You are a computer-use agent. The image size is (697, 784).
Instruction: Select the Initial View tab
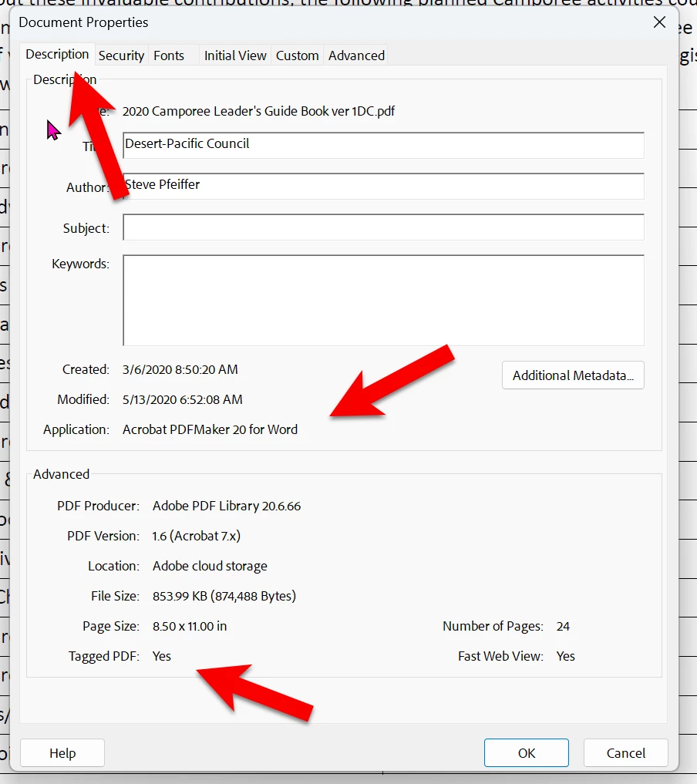tap(235, 56)
